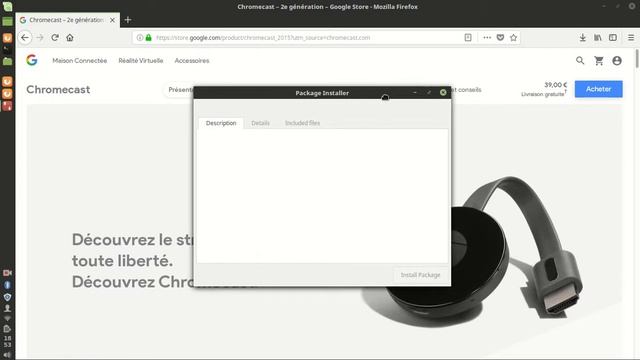Viewport: 640px width, 360px height.
Task: Reload the Google Store page
Action: tap(55, 38)
